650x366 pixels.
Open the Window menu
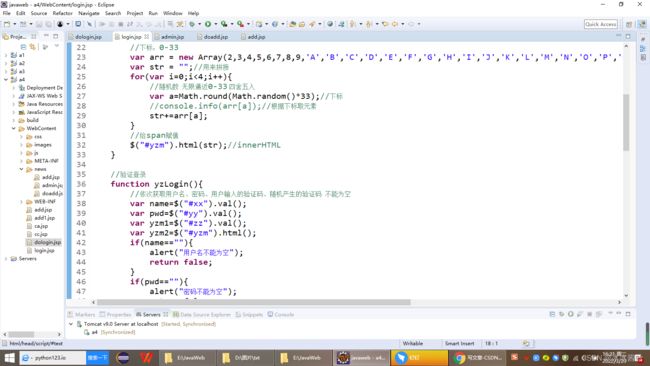pyautogui.click(x=172, y=13)
